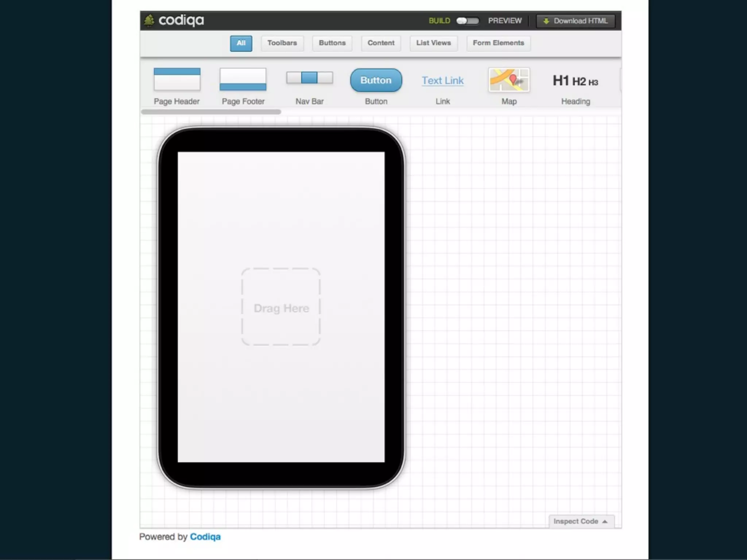Click the Download HTML button
Image resolution: width=747 pixels, height=560 pixels.
576,21
